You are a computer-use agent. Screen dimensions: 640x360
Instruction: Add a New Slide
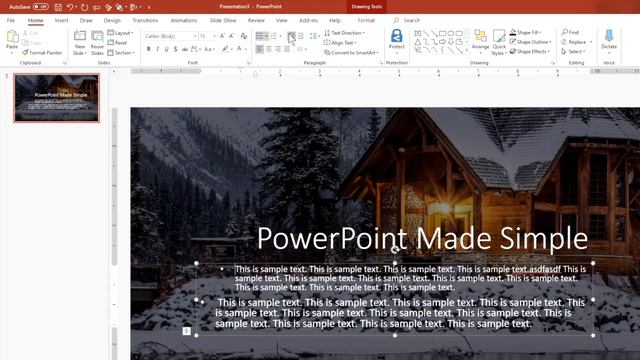click(80, 42)
